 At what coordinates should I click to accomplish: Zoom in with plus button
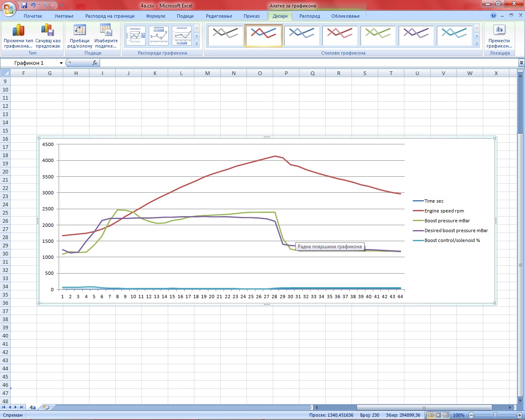pyautogui.click(x=519, y=415)
